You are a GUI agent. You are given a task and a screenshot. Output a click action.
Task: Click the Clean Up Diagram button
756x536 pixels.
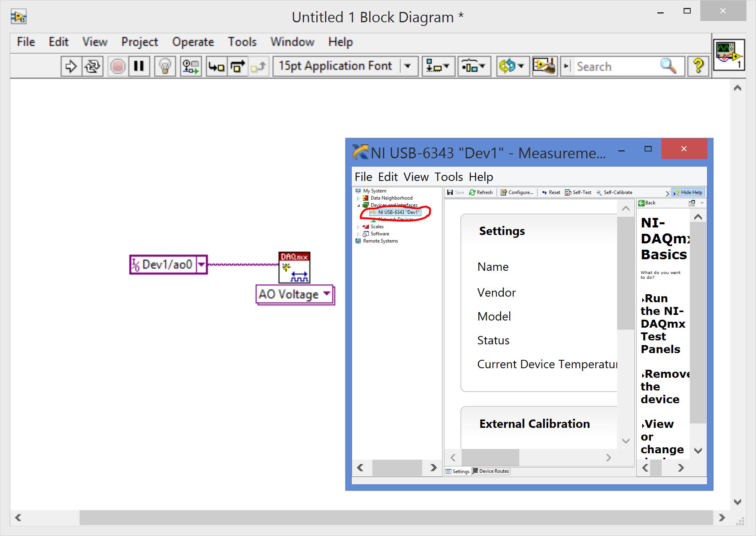(x=544, y=66)
